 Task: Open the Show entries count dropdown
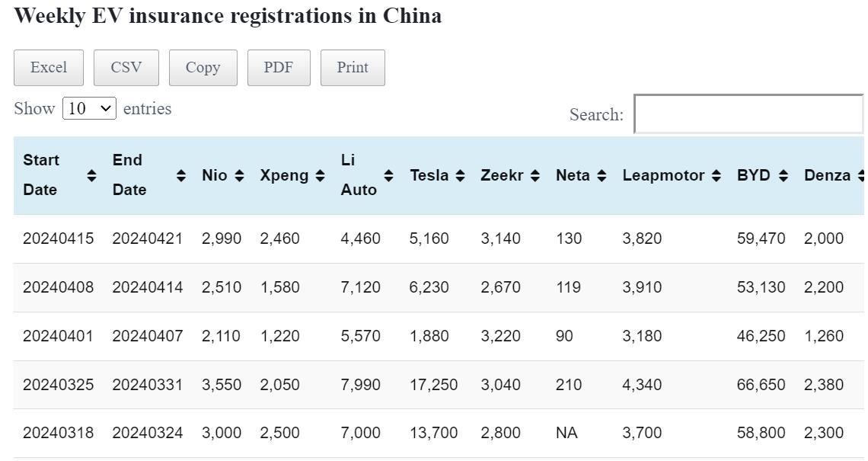point(89,108)
